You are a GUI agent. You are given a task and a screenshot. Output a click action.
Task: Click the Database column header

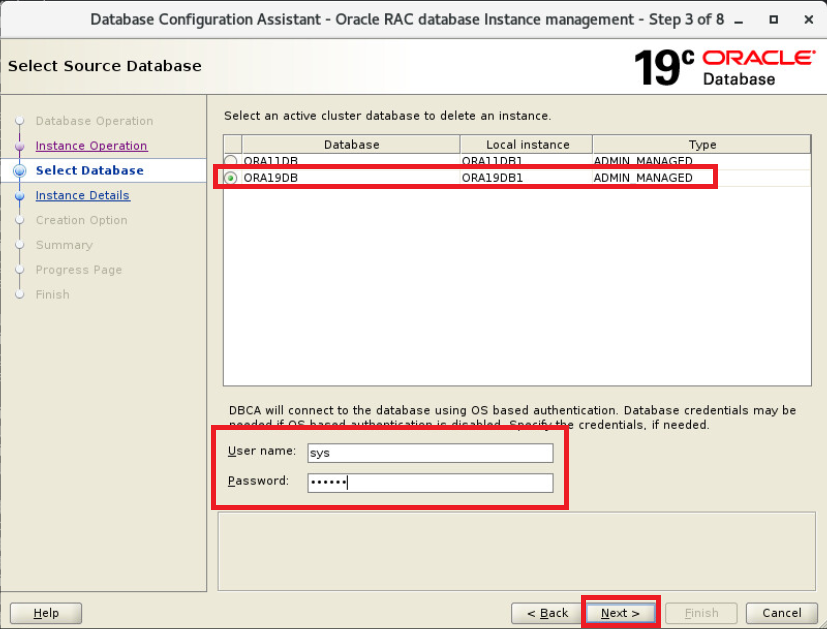(x=351, y=144)
